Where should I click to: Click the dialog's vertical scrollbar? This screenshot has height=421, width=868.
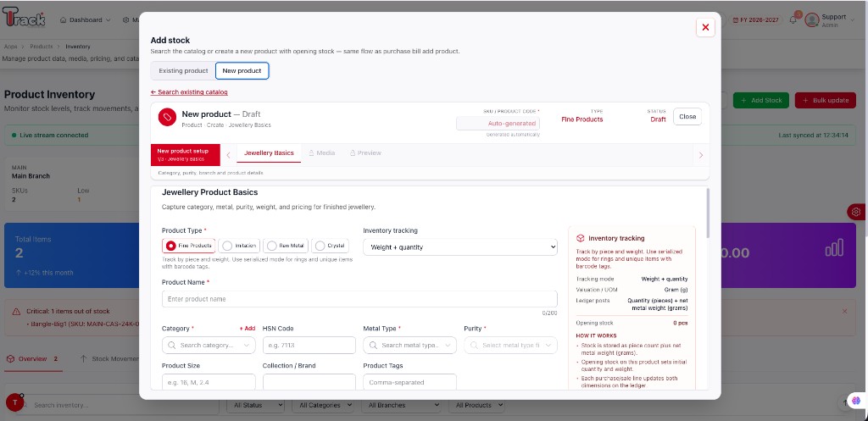(708, 213)
